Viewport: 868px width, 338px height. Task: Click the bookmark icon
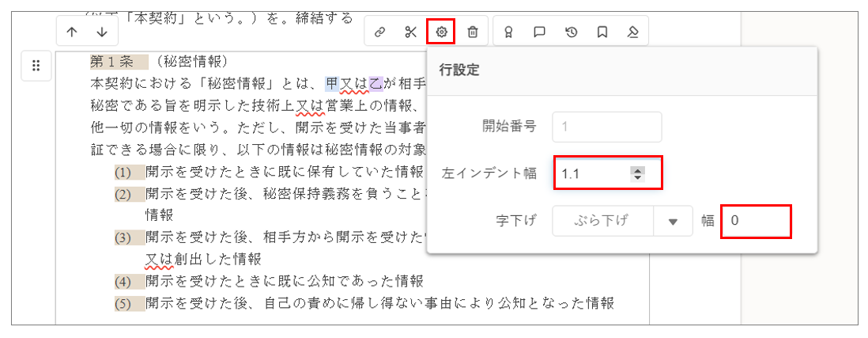(x=602, y=32)
